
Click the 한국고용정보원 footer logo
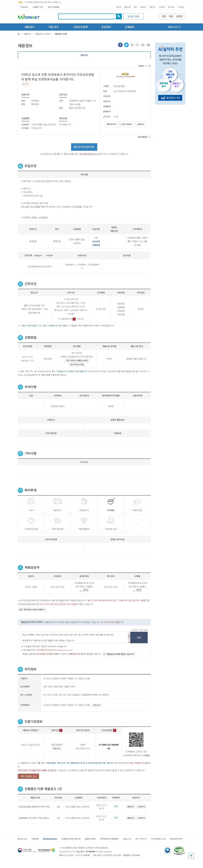[x=46, y=850]
